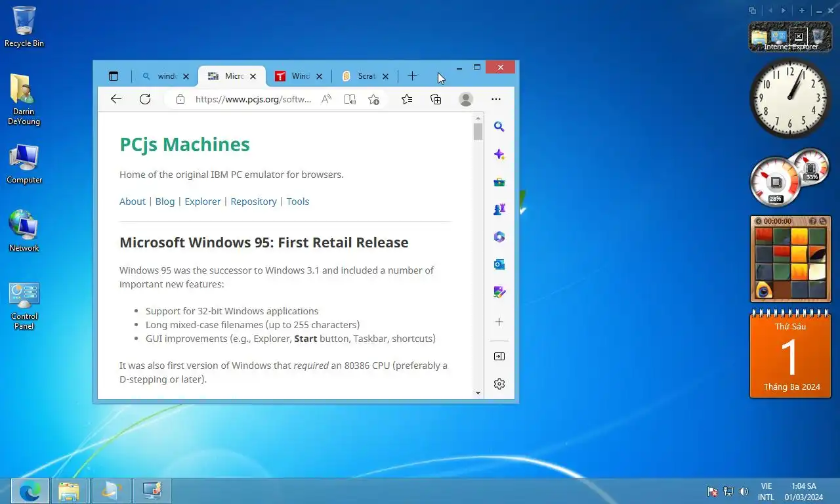Click the picture puzzle gadget board
This screenshot has height=504, width=840.
pyautogui.click(x=791, y=263)
